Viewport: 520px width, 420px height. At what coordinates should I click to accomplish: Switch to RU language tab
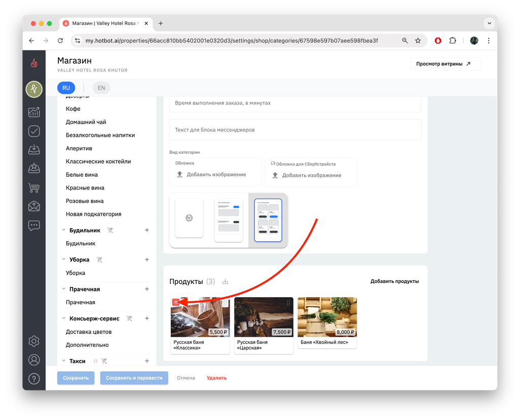coord(66,88)
